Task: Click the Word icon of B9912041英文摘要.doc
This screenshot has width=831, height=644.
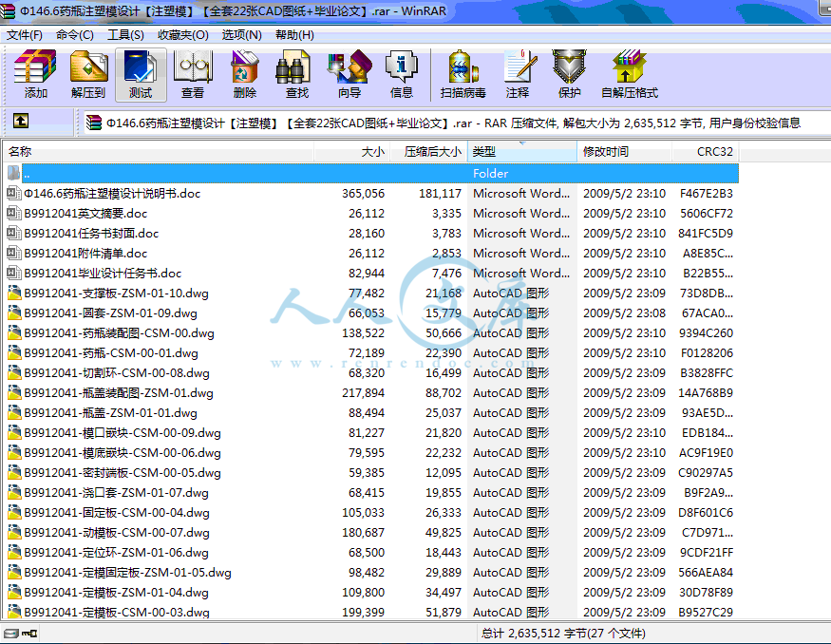Action: [14, 213]
